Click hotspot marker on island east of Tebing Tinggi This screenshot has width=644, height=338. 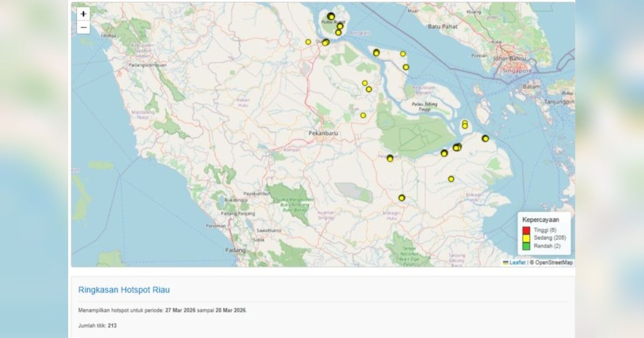(x=465, y=124)
